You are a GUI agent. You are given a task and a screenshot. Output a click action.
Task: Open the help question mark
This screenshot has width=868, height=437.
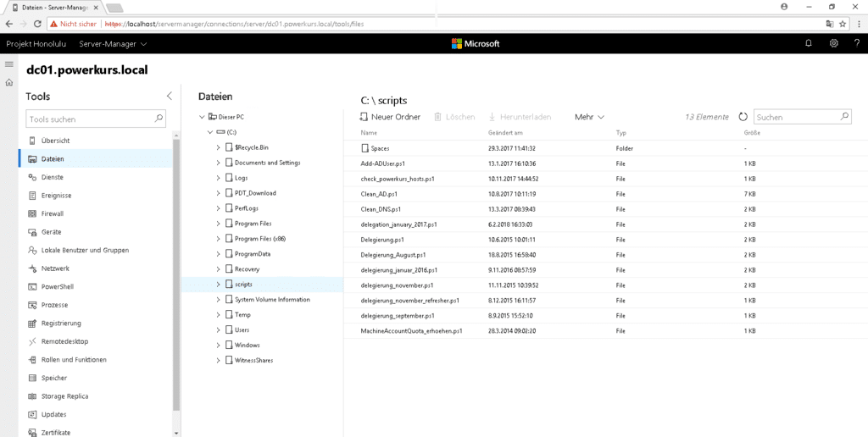857,43
